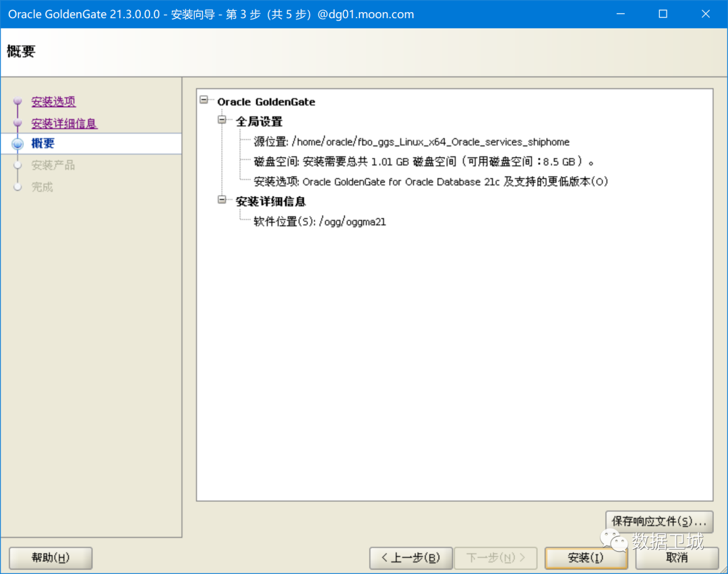This screenshot has height=574, width=728.
Task: Select the 软件位置(S): /ogg/oggma21 row
Action: coord(320,221)
